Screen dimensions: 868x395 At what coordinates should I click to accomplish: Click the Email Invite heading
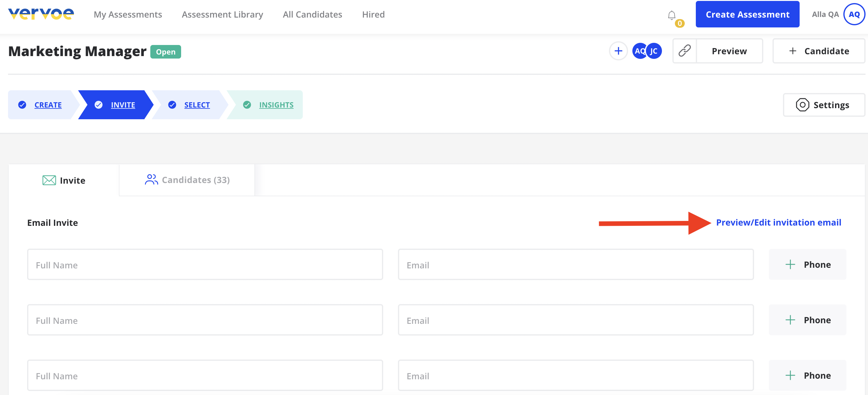[53, 223]
